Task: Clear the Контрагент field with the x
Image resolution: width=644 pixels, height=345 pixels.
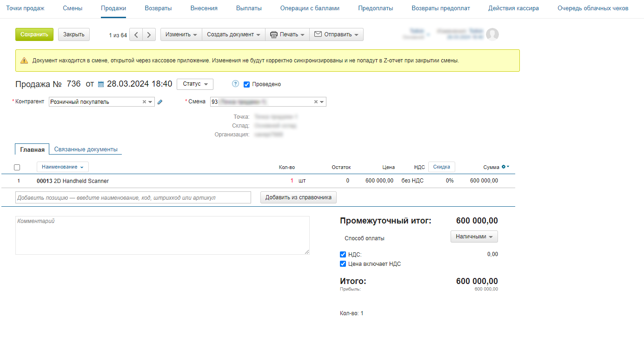Action: (144, 102)
